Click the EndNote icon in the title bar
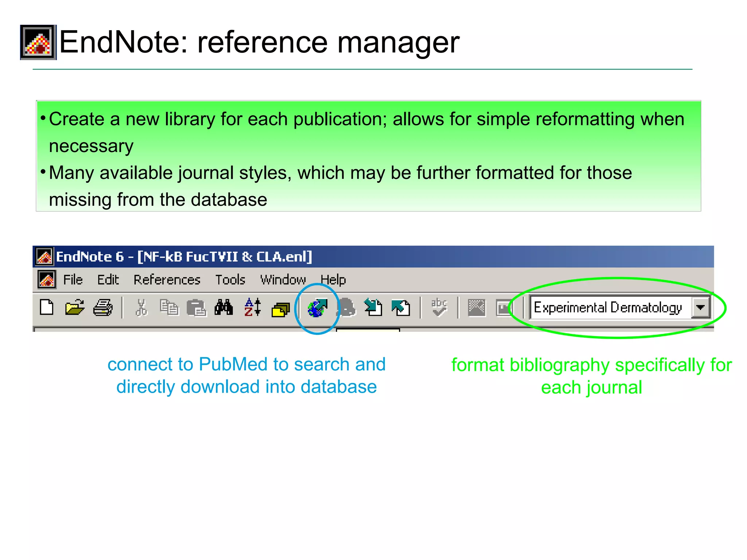 click(44, 256)
